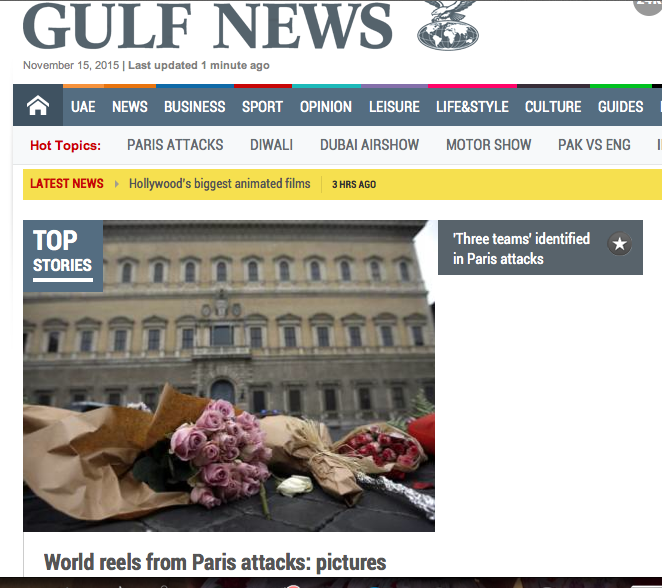Click the small arrow beside Latest News

117,184
